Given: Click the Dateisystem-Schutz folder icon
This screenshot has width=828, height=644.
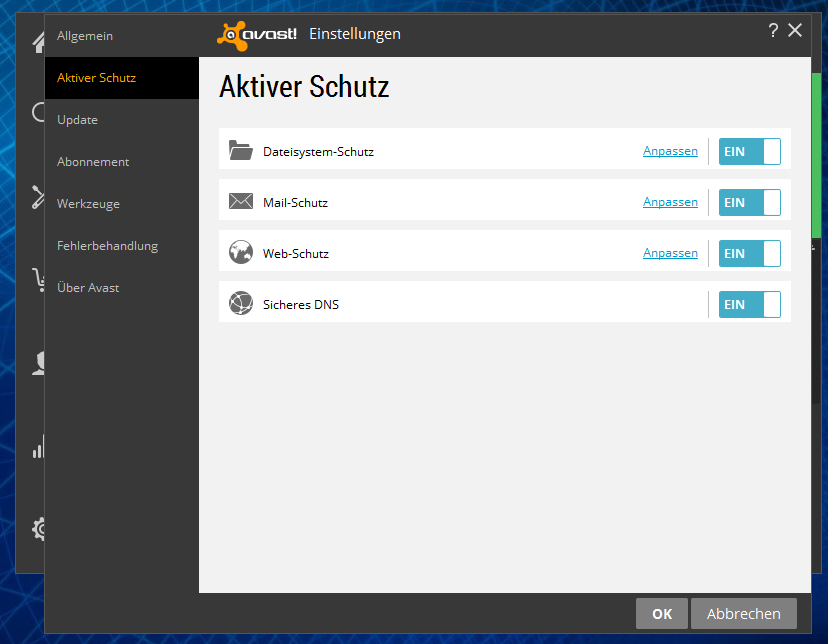Looking at the screenshot, I should (241, 150).
